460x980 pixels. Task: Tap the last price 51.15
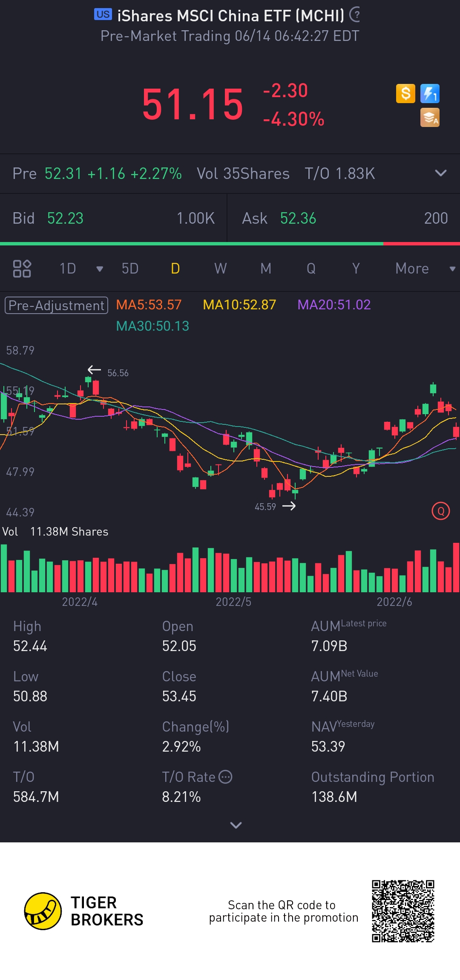tap(193, 105)
